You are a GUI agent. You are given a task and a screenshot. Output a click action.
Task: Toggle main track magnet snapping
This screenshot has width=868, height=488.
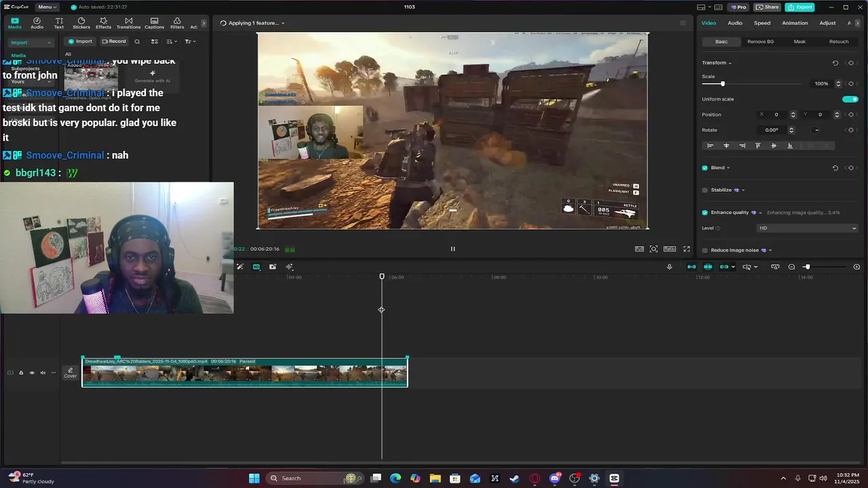tap(692, 267)
